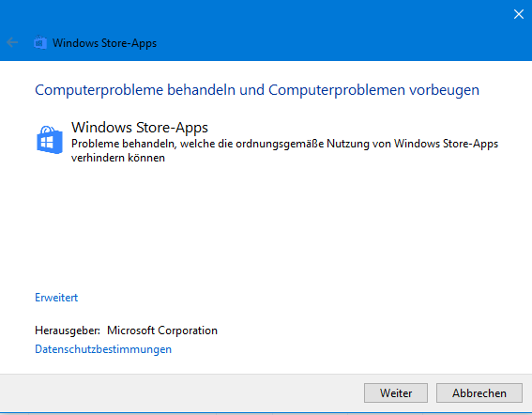532x415 pixels.
Task: Click the large Windows Store bag icon
Action: [50, 139]
